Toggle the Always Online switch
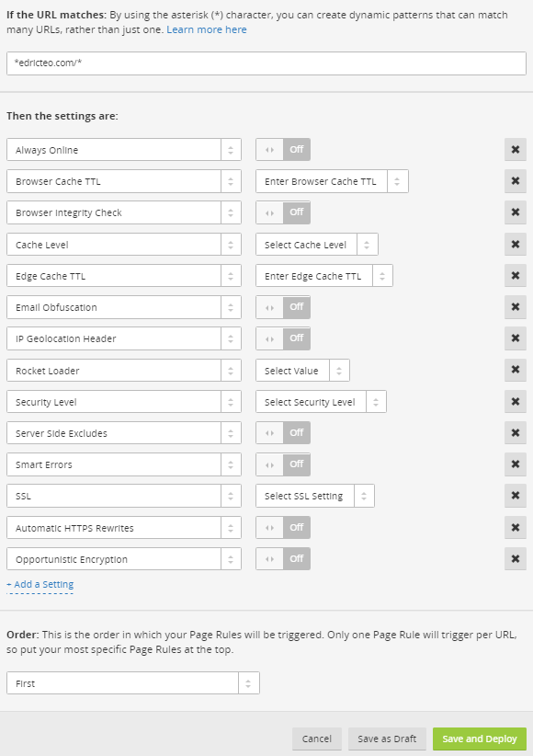Screen dimensions: 533x756 (283, 150)
